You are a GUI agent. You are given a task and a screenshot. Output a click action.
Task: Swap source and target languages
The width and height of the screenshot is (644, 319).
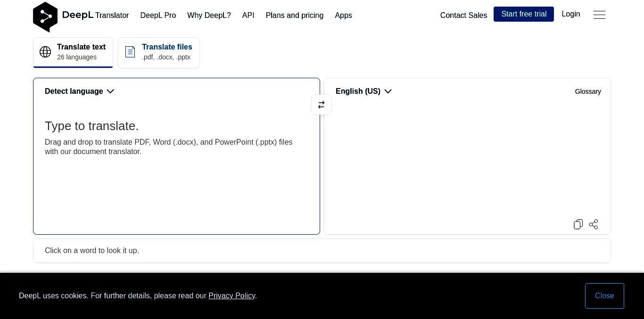322,105
